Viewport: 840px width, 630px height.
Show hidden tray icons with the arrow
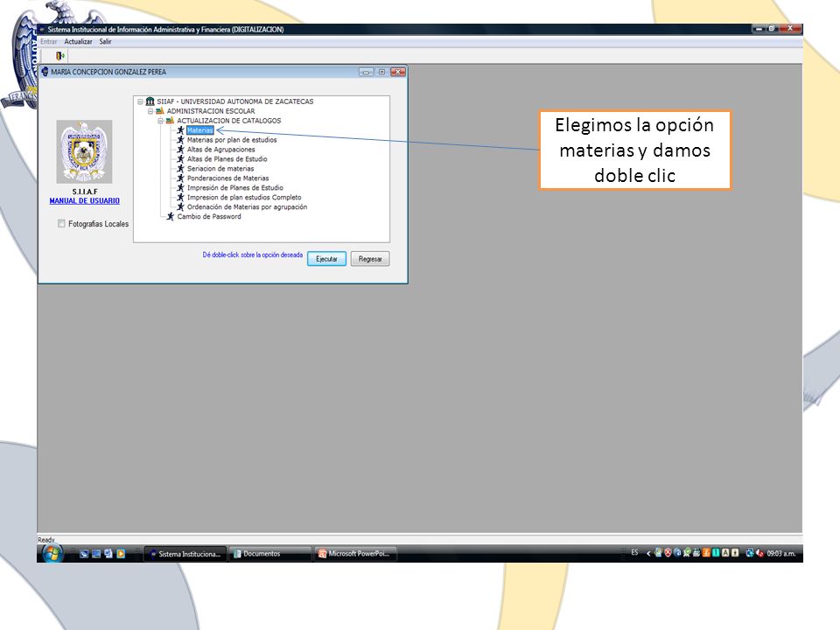point(648,553)
